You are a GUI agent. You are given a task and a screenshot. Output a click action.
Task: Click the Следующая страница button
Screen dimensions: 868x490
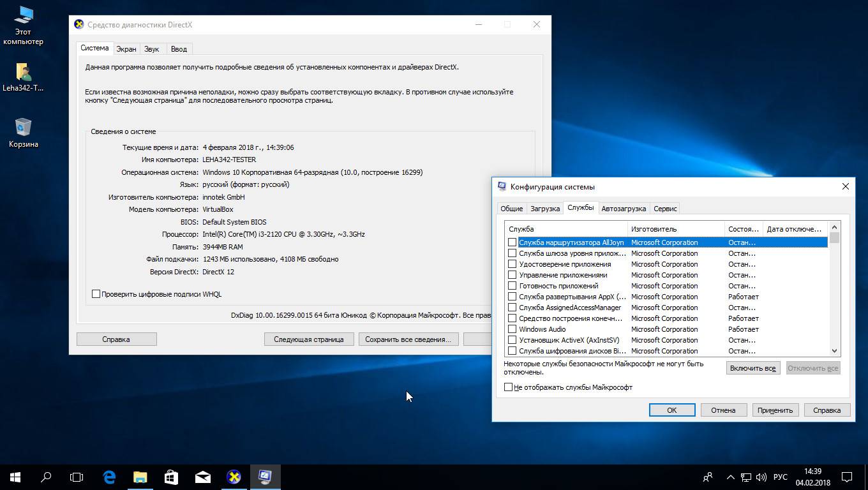309,339
